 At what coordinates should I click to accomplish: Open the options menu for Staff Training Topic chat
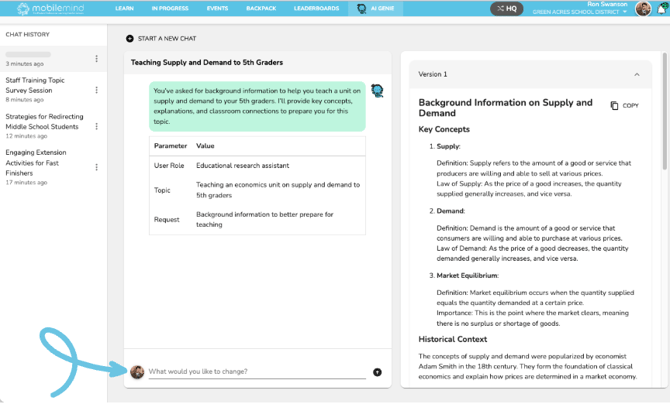97,90
